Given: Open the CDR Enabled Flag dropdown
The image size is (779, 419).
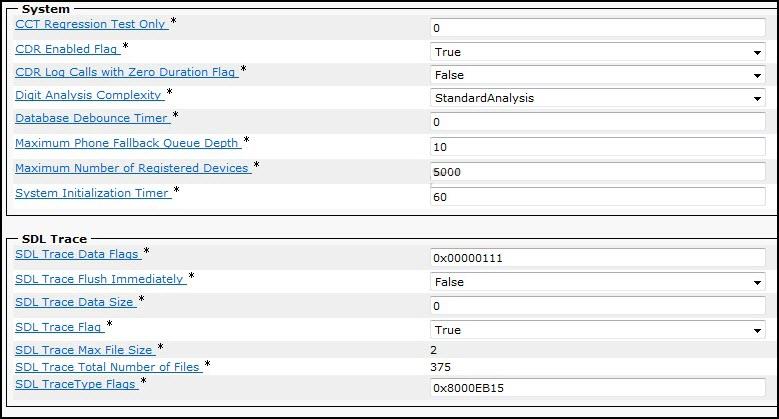Looking at the screenshot, I should pos(598,52).
